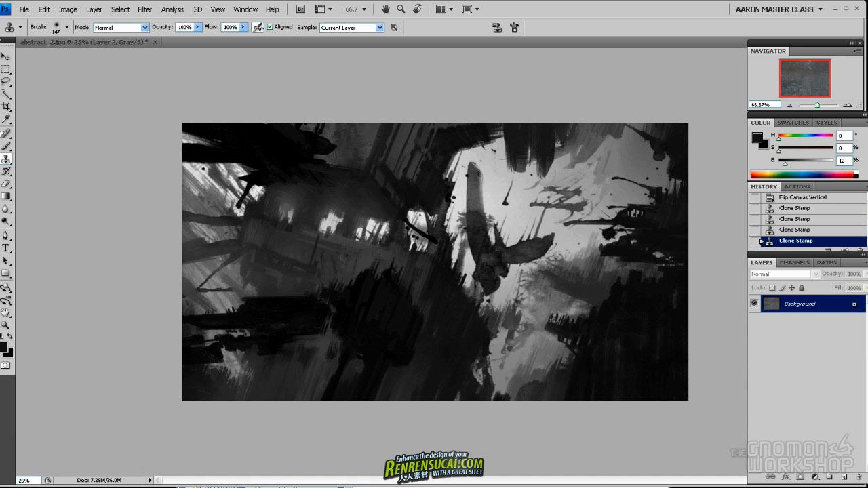Viewport: 868px width, 488px height.
Task: Toggle lock transparent pixels
Action: (772, 288)
